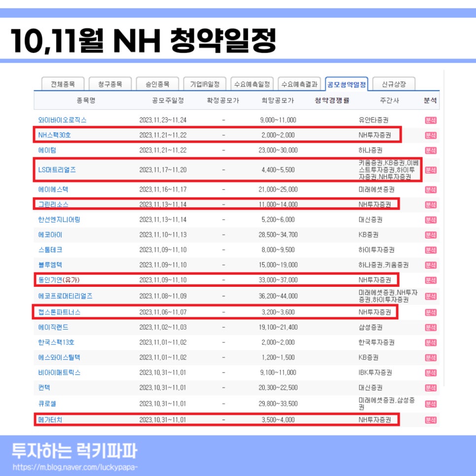Open the 비아이매트릭스 stock link
The height and width of the screenshot is (476, 476).
click(59, 373)
